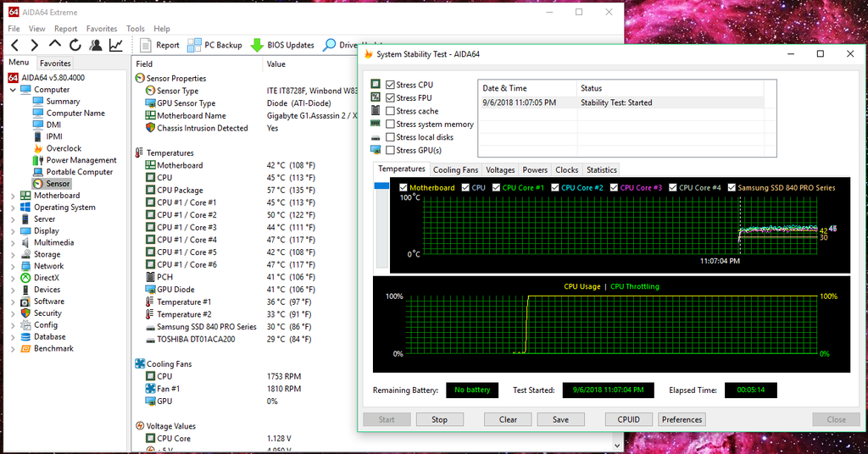Enable the Stress system memory checkbox
The image size is (868, 454).
click(390, 125)
